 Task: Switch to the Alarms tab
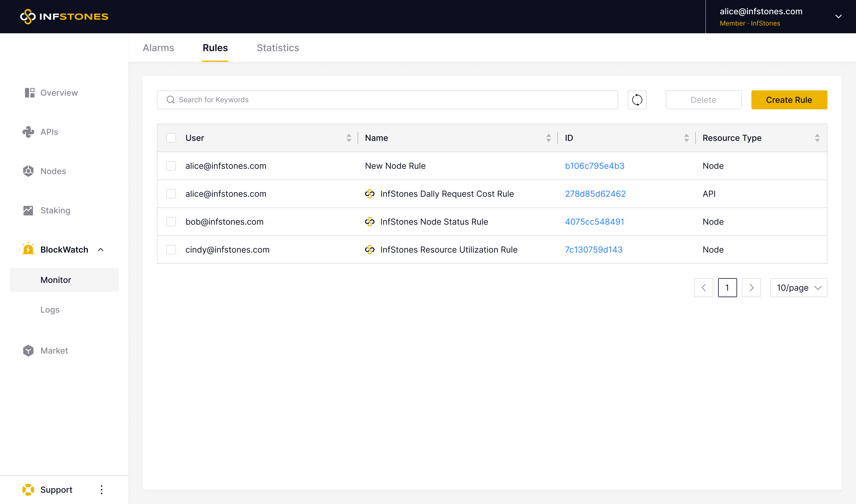158,48
